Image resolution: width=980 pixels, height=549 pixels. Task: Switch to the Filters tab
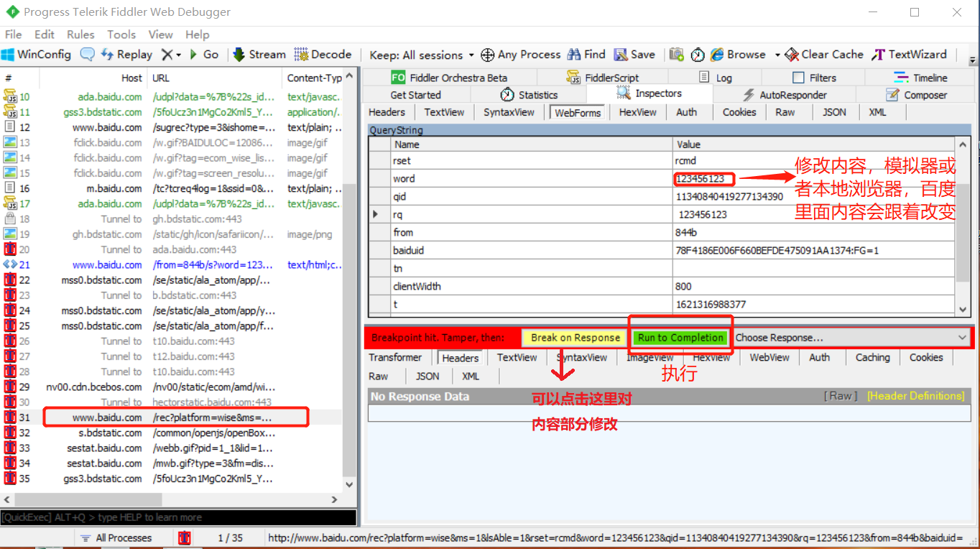click(814, 78)
